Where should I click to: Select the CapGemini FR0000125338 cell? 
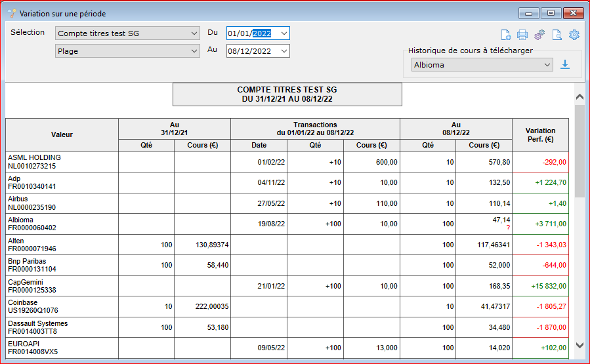click(62, 286)
